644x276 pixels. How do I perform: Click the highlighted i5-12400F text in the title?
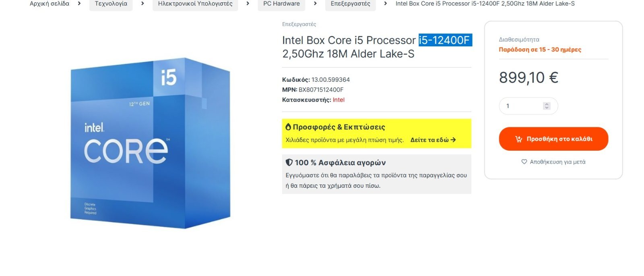point(445,40)
